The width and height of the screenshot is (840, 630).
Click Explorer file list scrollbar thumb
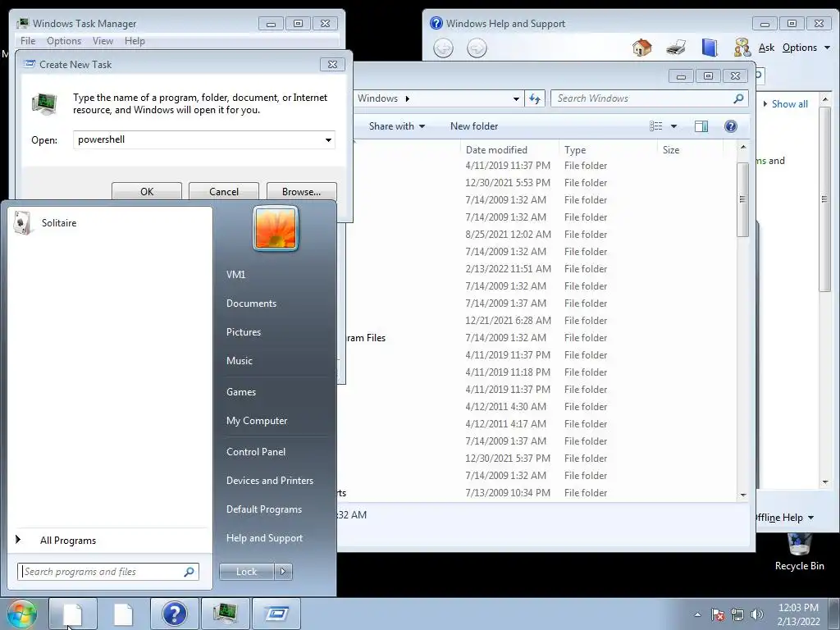click(x=742, y=199)
